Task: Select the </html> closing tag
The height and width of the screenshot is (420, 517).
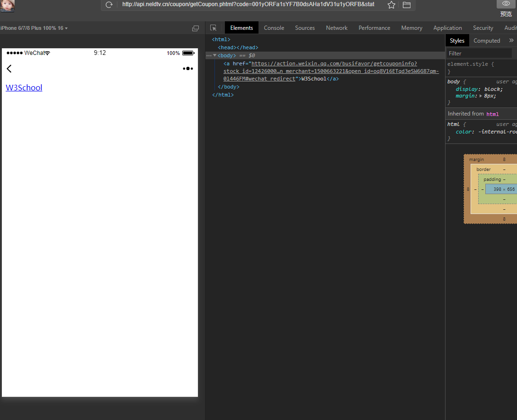Action: coord(223,95)
